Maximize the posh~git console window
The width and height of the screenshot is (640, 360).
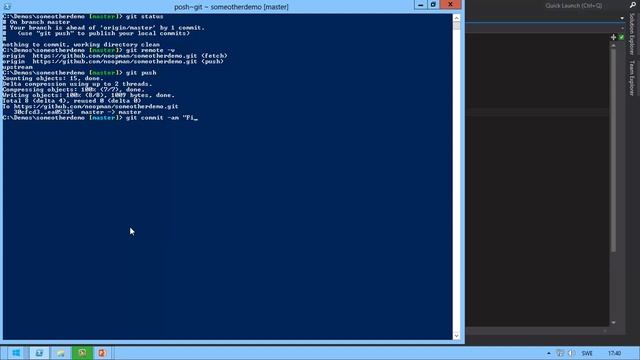coord(433,4)
